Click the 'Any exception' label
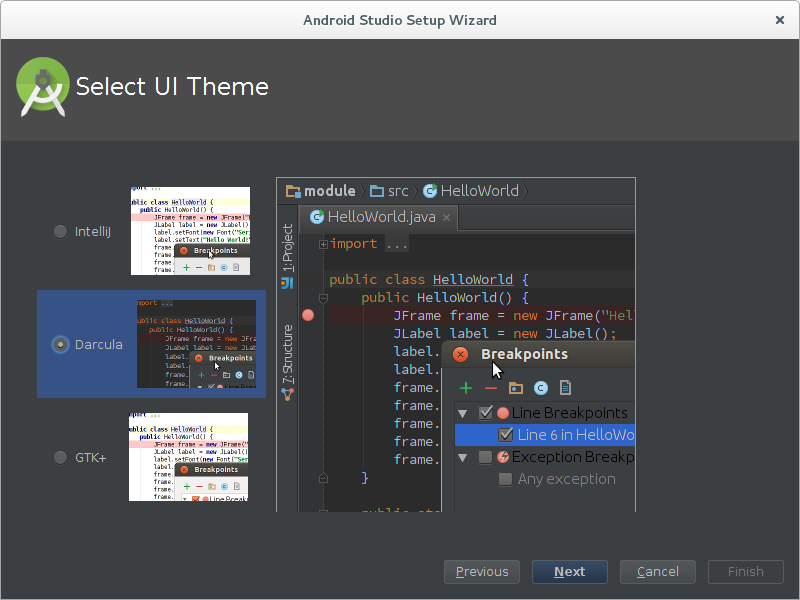800x600 pixels. tap(566, 480)
